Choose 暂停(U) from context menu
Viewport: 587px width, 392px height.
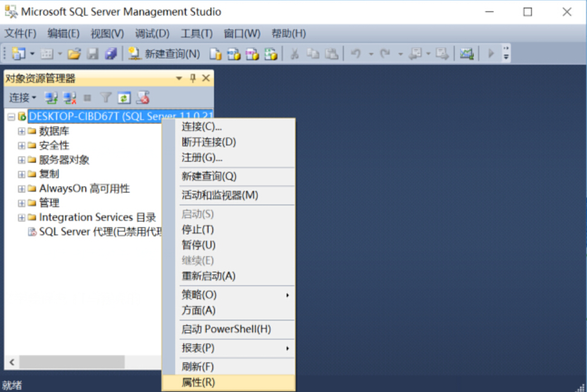click(x=229, y=245)
